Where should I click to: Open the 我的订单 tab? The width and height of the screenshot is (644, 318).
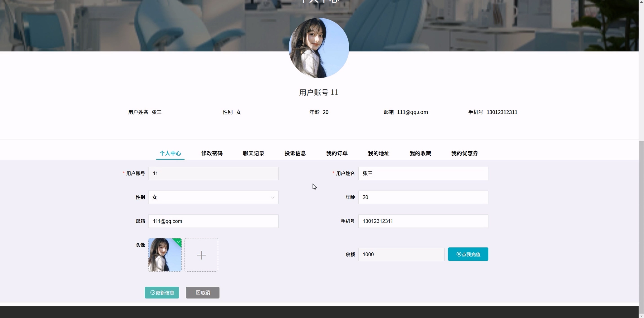point(337,153)
